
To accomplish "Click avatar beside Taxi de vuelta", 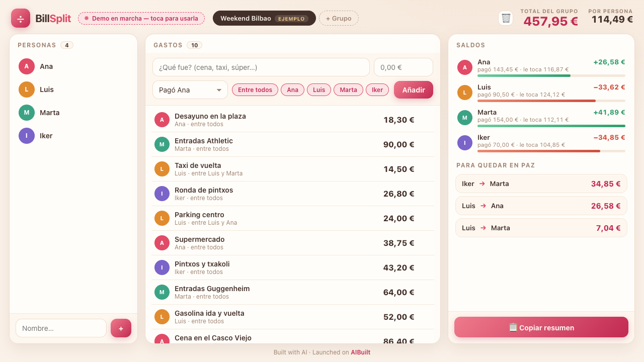I will tap(162, 169).
